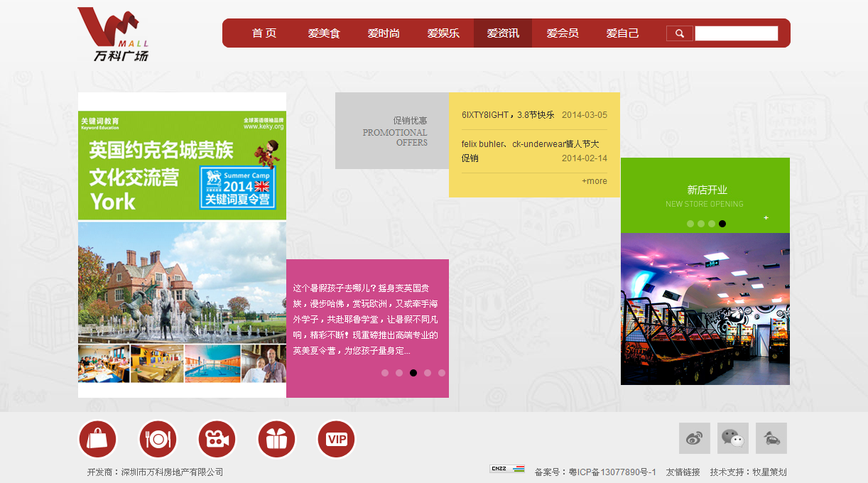Click inside the search input field
This screenshot has width=868, height=483.
pos(737,33)
